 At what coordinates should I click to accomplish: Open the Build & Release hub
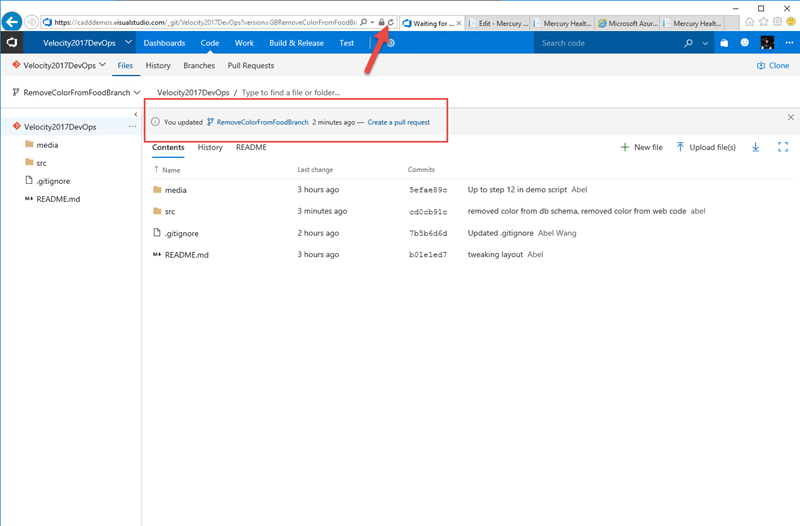click(x=296, y=43)
